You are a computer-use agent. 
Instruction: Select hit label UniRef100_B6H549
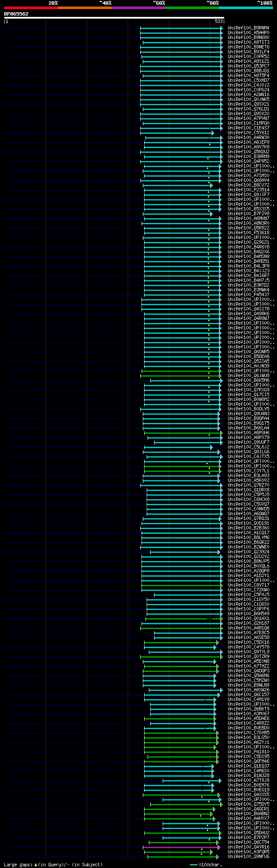click(248, 614)
